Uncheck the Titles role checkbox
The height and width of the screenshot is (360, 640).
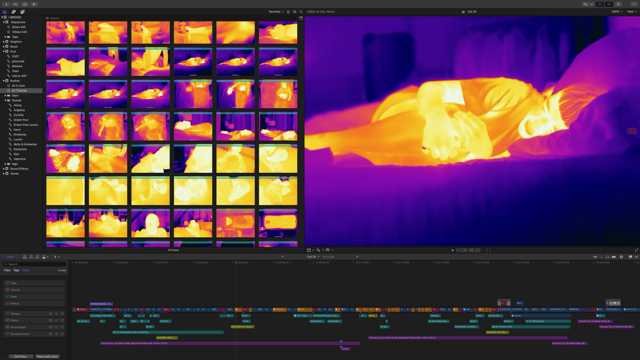point(7,283)
